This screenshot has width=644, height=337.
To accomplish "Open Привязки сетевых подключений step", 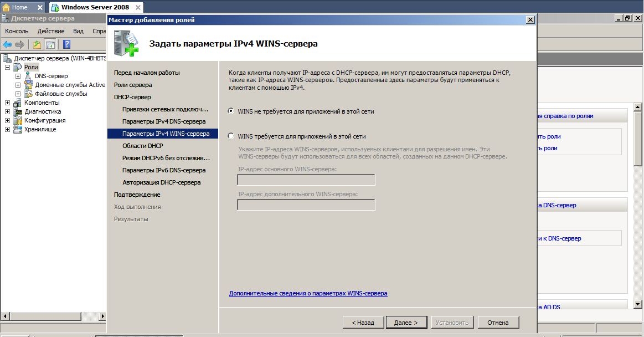I will 165,109.
